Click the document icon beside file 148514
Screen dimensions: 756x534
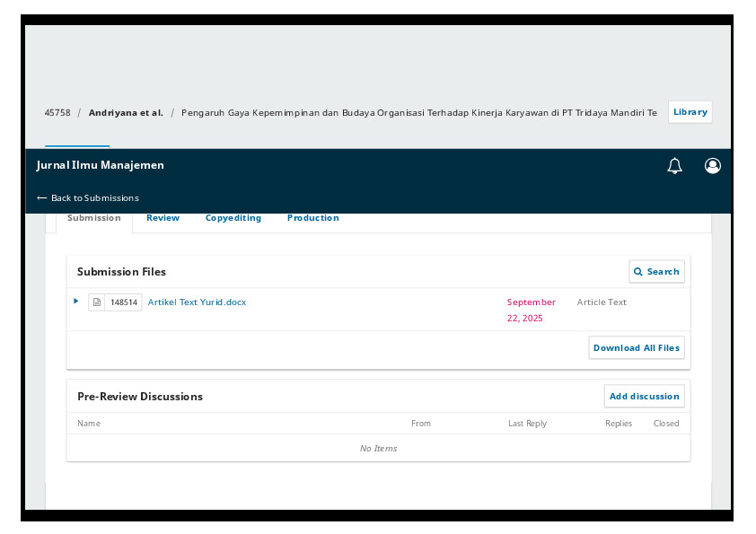(x=97, y=302)
